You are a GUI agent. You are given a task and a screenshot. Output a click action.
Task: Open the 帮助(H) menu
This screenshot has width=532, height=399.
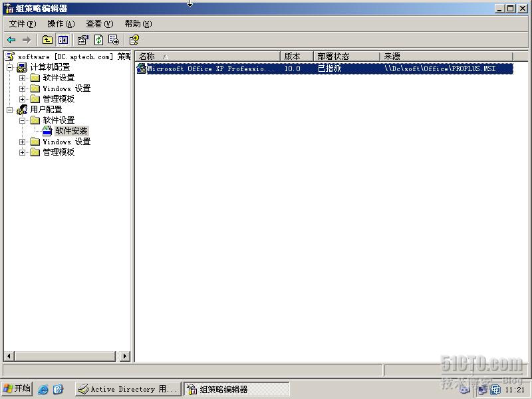pos(138,24)
